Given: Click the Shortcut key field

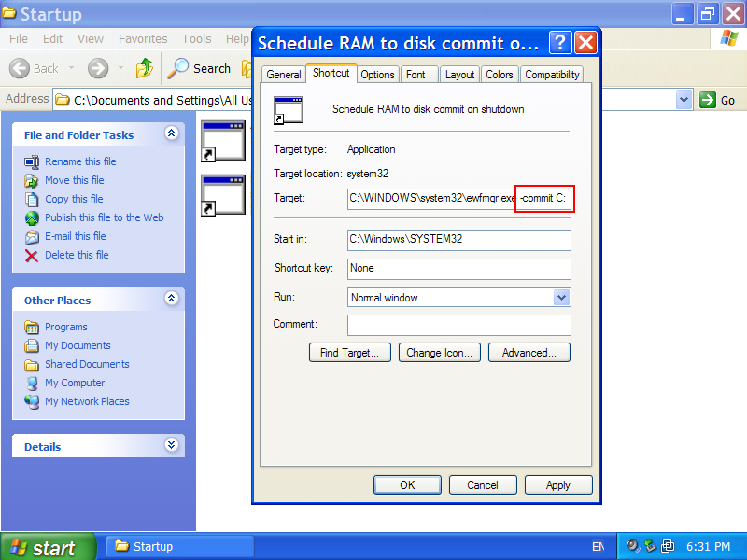Looking at the screenshot, I should 459,269.
